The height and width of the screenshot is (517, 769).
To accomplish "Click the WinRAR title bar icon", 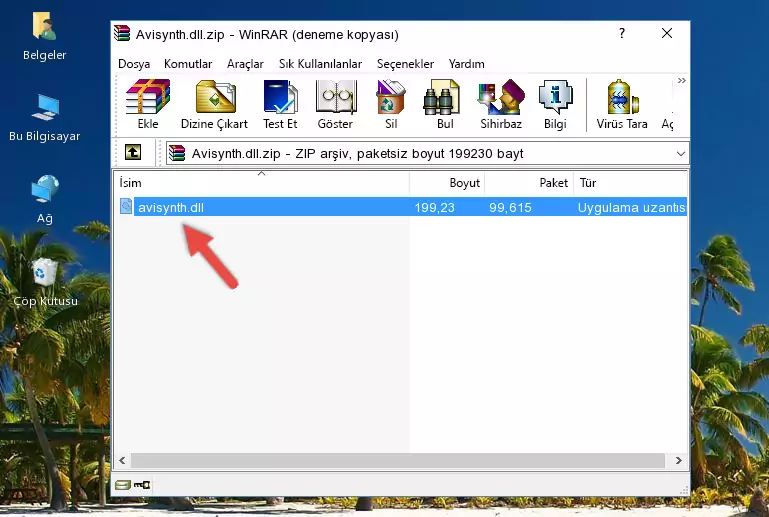I will tap(122, 33).
